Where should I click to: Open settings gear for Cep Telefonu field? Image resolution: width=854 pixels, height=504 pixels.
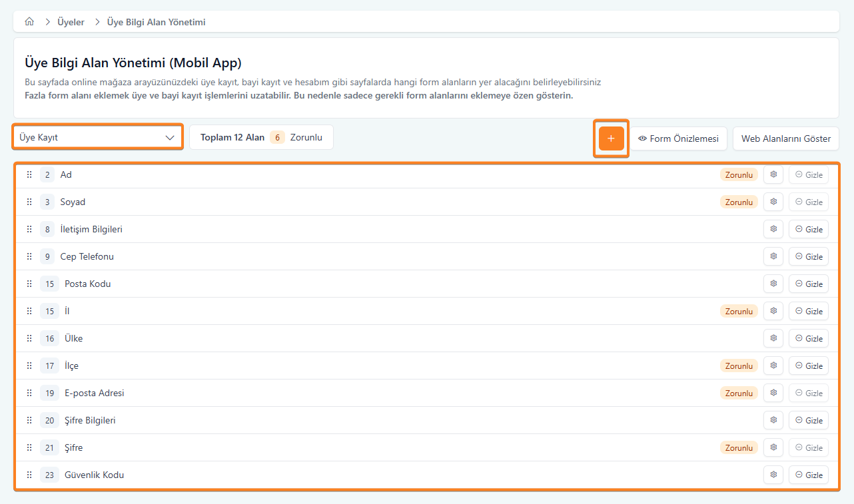pyautogui.click(x=773, y=257)
